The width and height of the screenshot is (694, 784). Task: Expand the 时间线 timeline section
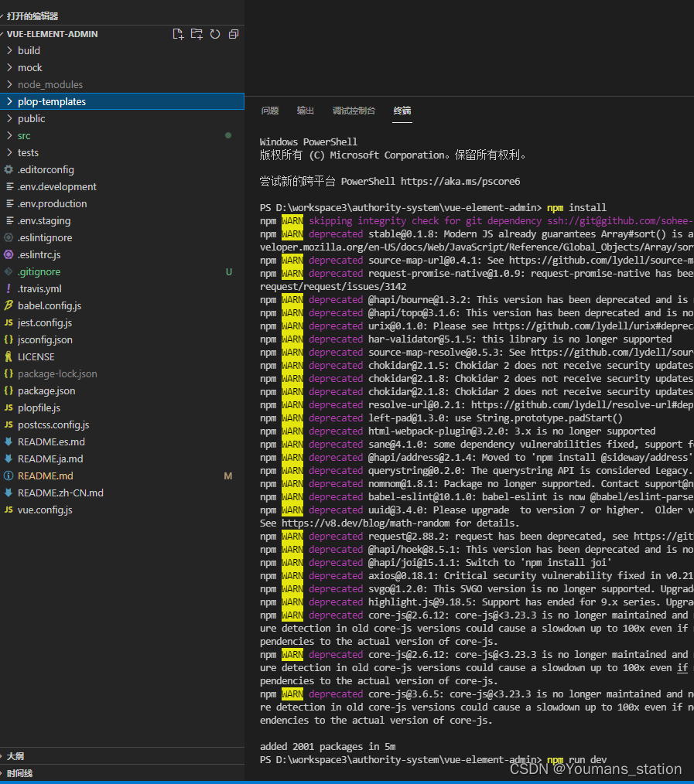tap(19, 773)
